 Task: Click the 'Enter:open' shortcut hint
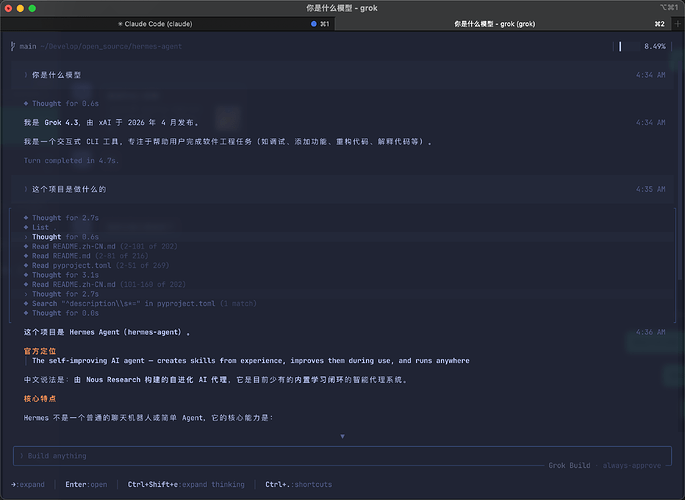[86, 485]
